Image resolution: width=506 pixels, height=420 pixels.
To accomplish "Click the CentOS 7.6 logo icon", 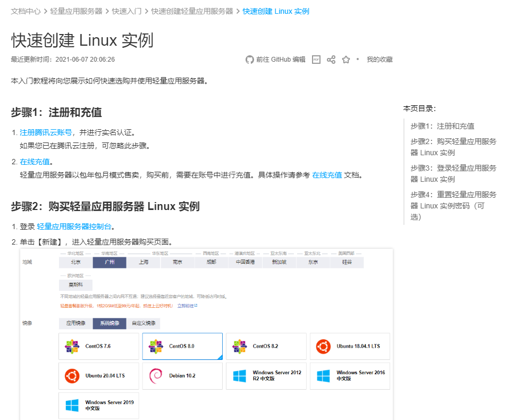I will click(x=72, y=347).
